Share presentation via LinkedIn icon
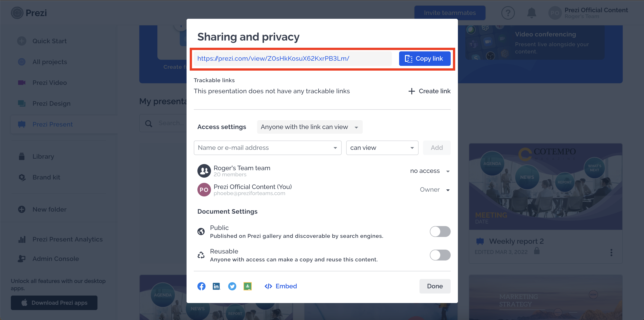The image size is (644, 320). coord(216,286)
